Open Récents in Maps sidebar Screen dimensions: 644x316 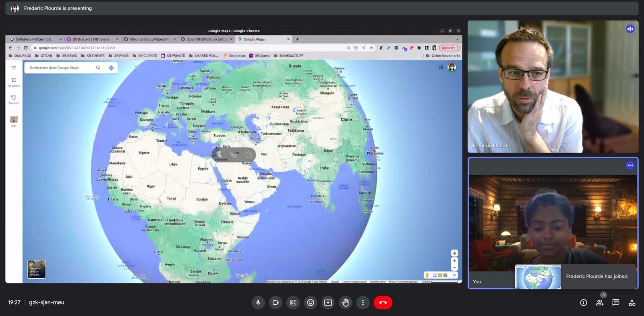pyautogui.click(x=14, y=99)
